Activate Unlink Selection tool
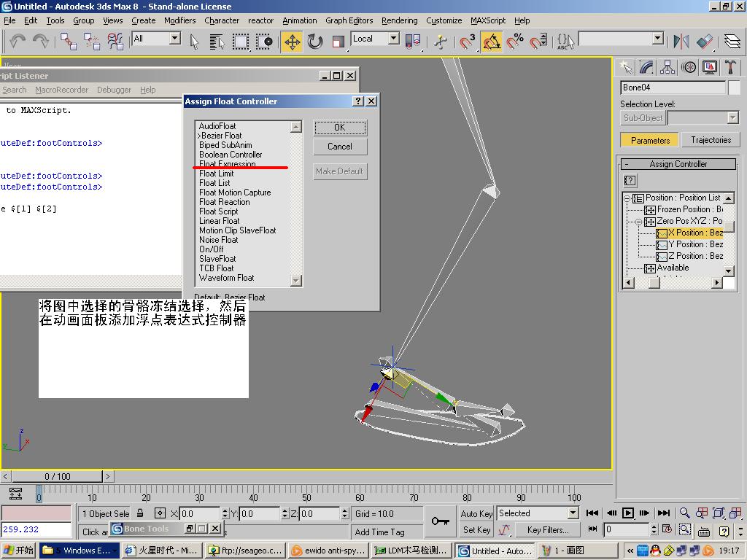This screenshot has height=560, width=747. point(92,42)
